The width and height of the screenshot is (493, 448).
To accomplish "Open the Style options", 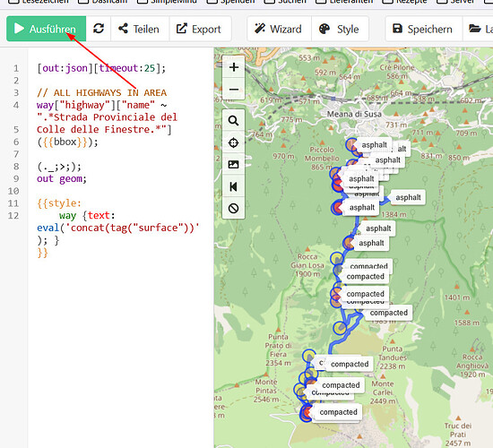I will coord(340,29).
